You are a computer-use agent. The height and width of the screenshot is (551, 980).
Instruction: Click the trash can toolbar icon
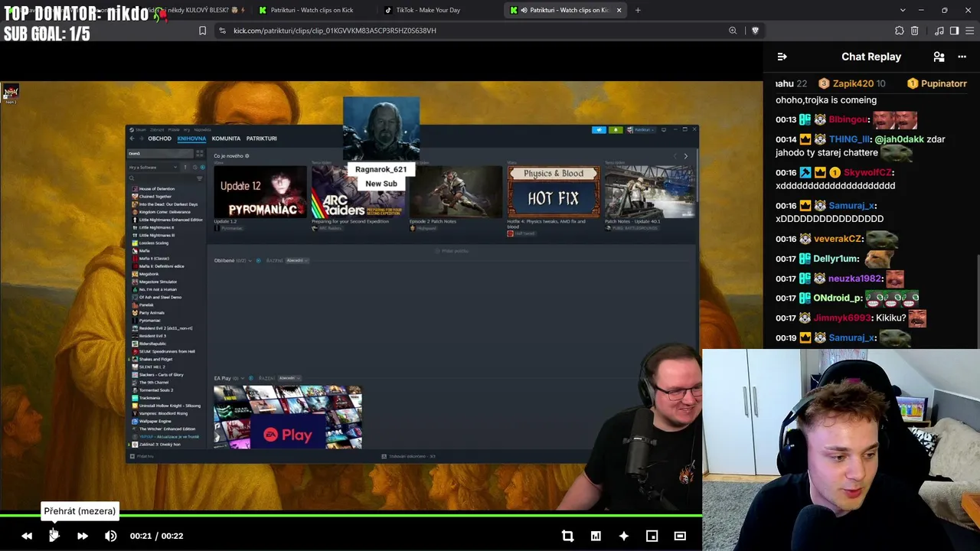click(x=915, y=31)
